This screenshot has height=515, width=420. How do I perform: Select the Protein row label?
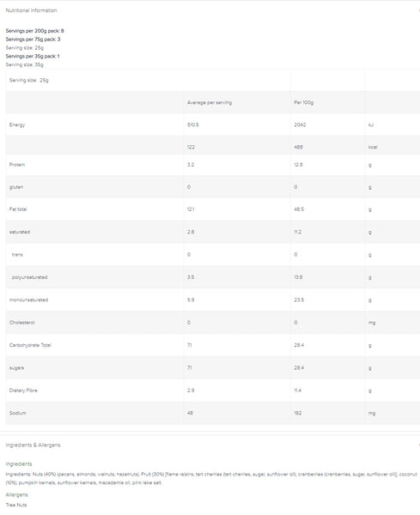17,165
